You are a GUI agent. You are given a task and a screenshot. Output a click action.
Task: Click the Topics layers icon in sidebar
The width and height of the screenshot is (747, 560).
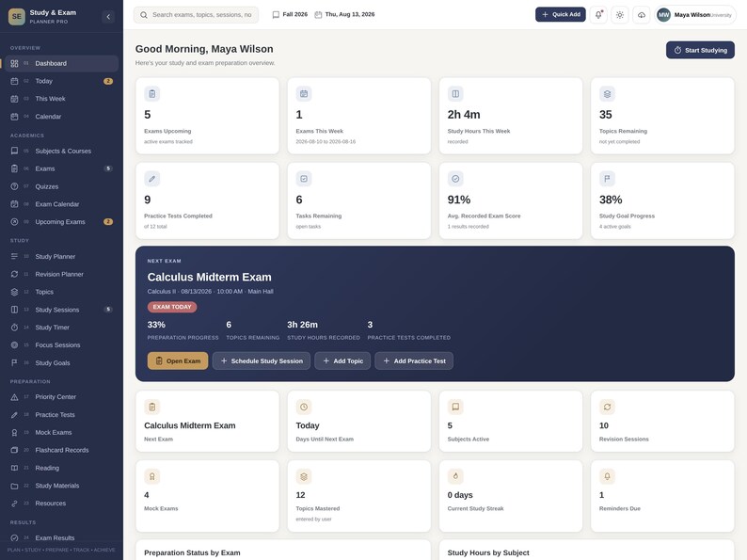pyautogui.click(x=14, y=292)
